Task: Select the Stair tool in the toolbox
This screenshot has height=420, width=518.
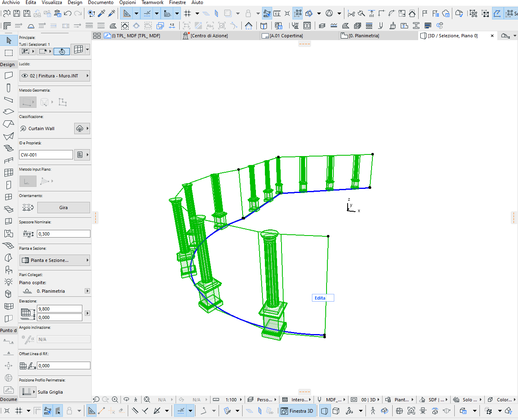Action: 8,148
